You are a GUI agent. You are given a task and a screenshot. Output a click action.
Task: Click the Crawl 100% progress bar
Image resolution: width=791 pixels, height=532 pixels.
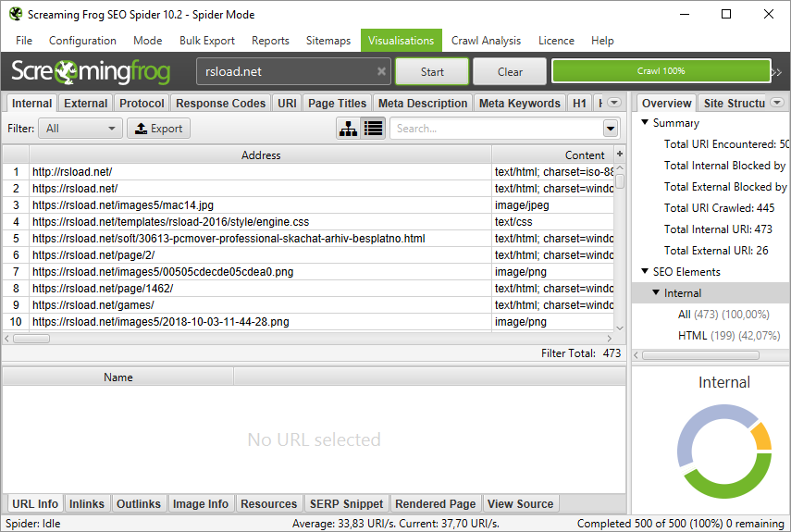pos(661,71)
